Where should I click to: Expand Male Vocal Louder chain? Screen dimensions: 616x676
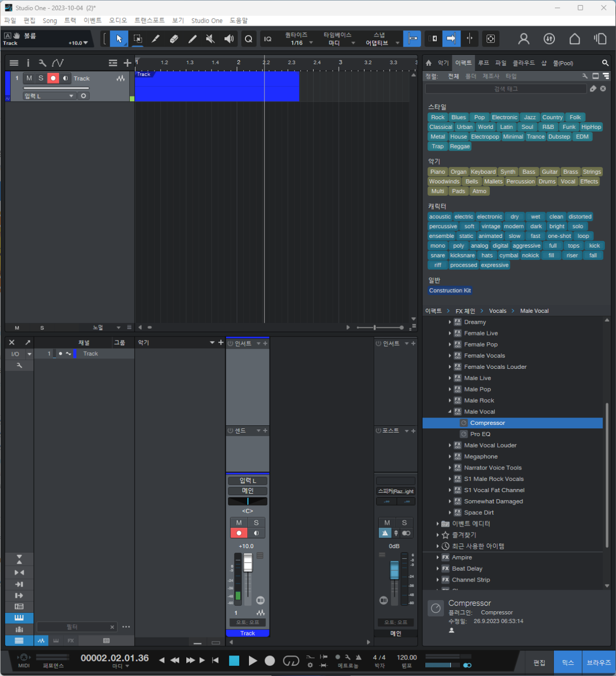(450, 445)
